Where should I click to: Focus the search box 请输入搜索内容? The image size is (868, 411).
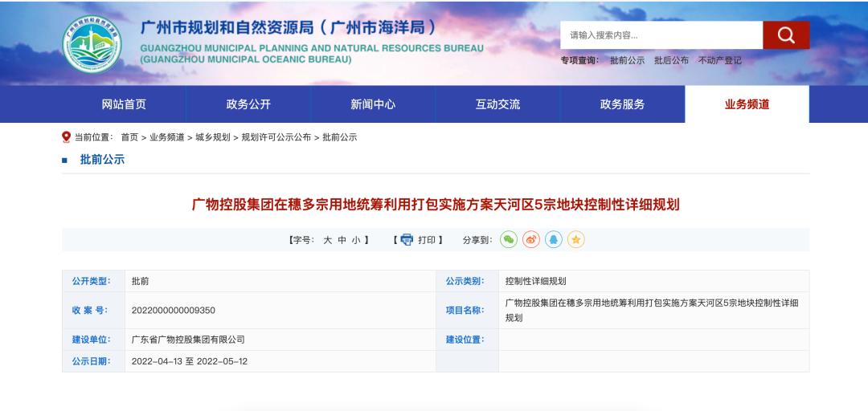(x=661, y=35)
